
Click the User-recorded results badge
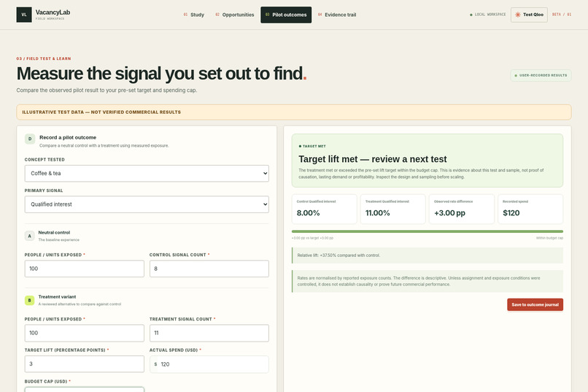pyautogui.click(x=541, y=75)
